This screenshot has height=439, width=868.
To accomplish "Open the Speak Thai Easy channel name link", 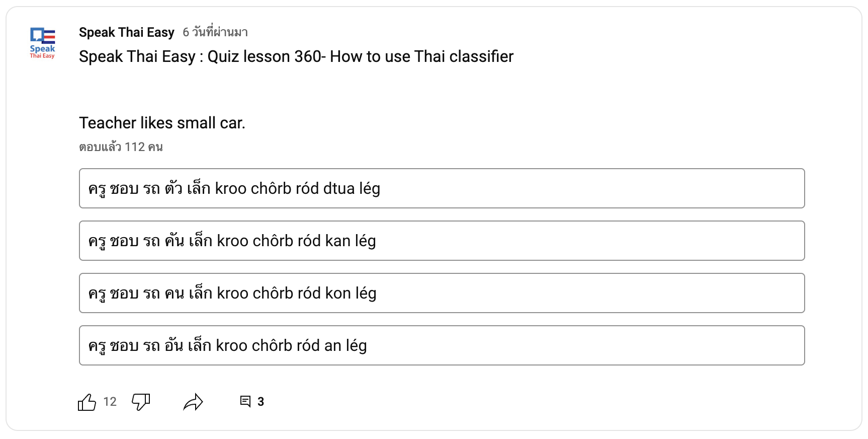I will click(x=127, y=32).
